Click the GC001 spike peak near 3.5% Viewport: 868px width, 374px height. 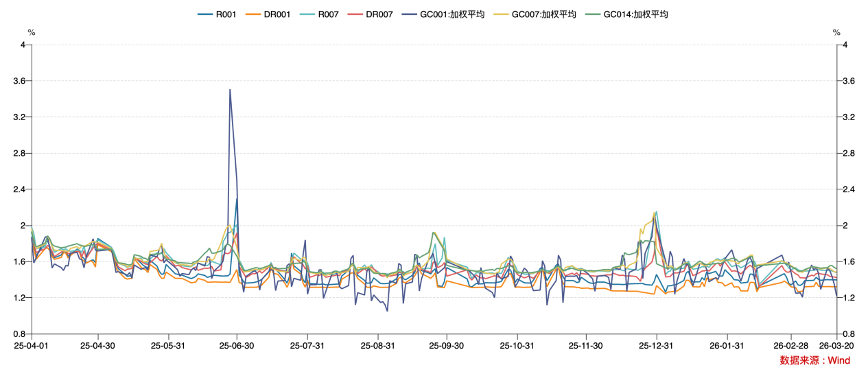230,90
